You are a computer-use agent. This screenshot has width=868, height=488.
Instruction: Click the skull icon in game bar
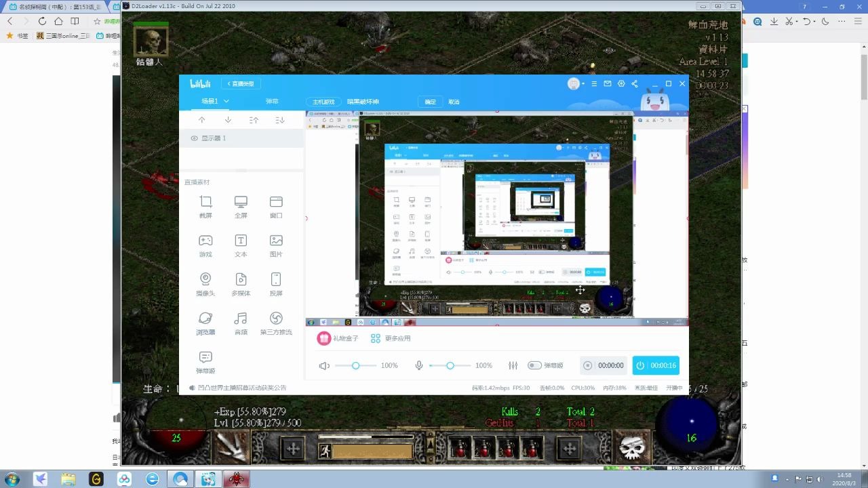pyautogui.click(x=632, y=448)
